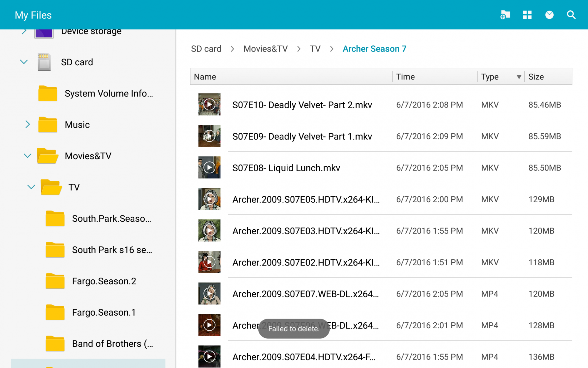This screenshot has height=368, width=588.
Task: Sort files by Name column
Action: click(205, 77)
